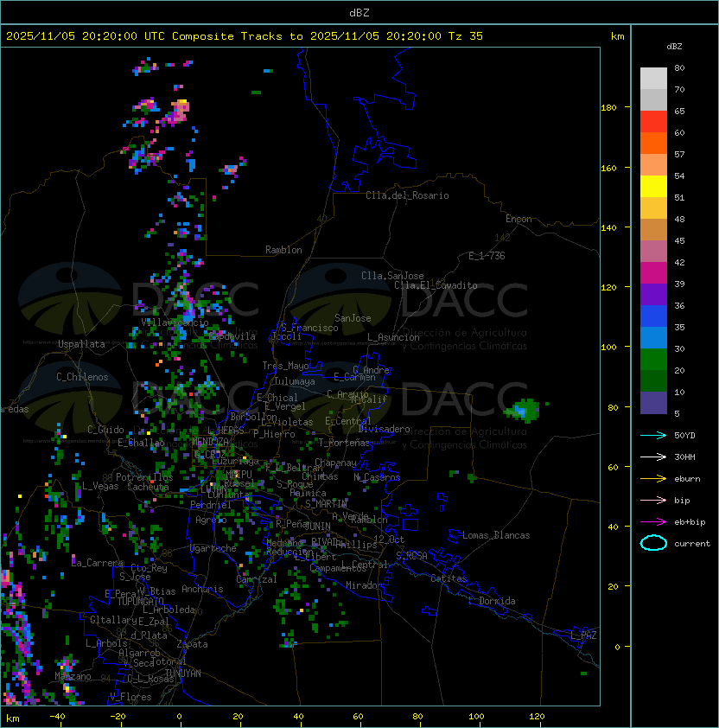Viewport: 719px width, 728px height.
Task: Click the '-40' tick on bottom km axis
Action: [x=57, y=717]
